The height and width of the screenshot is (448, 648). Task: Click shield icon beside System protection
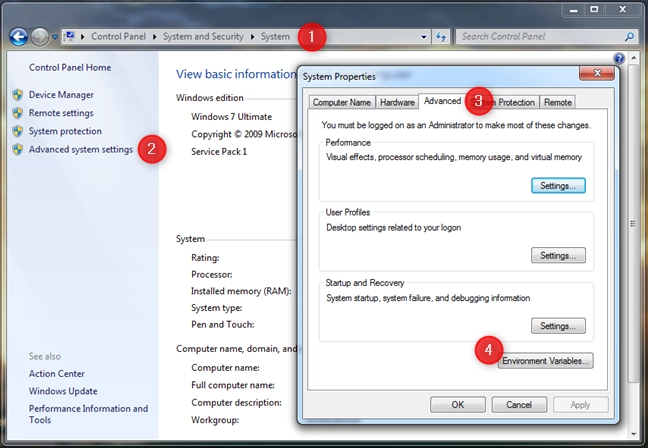pyautogui.click(x=18, y=131)
